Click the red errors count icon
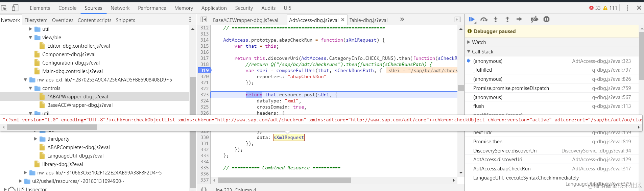 (x=591, y=8)
